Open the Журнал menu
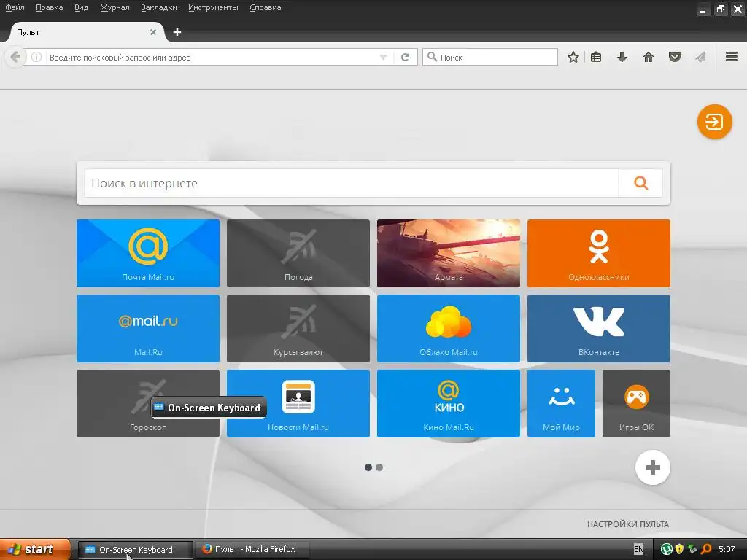747x560 pixels. pos(115,7)
